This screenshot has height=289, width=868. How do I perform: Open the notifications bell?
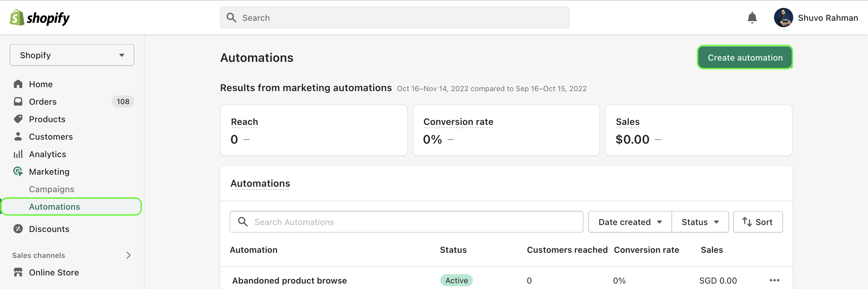(752, 17)
